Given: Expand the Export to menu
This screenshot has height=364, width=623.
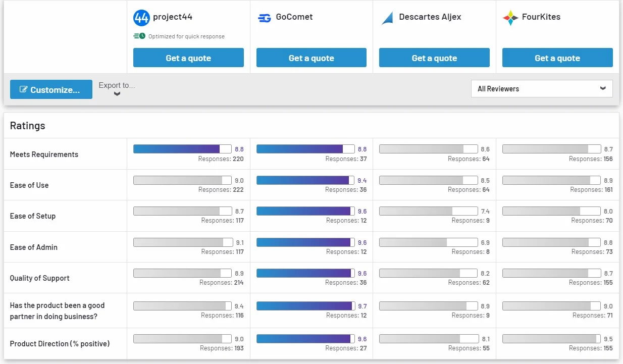Looking at the screenshot, I should coord(117,85).
